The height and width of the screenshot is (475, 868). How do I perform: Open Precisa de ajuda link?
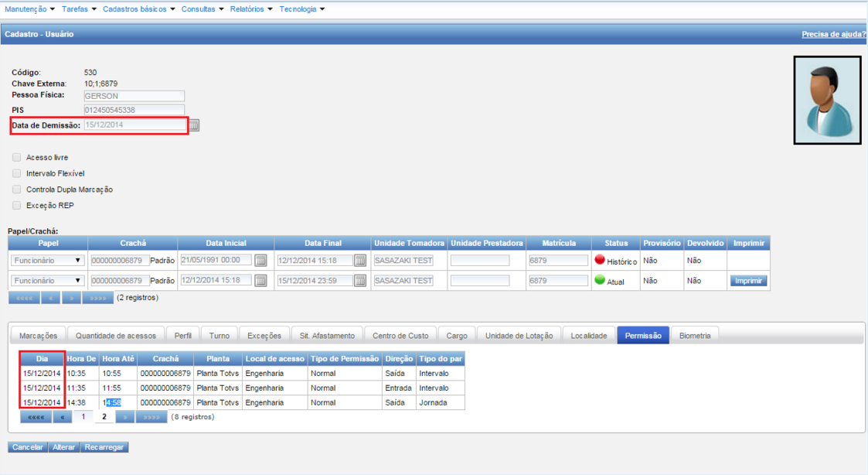(x=834, y=34)
